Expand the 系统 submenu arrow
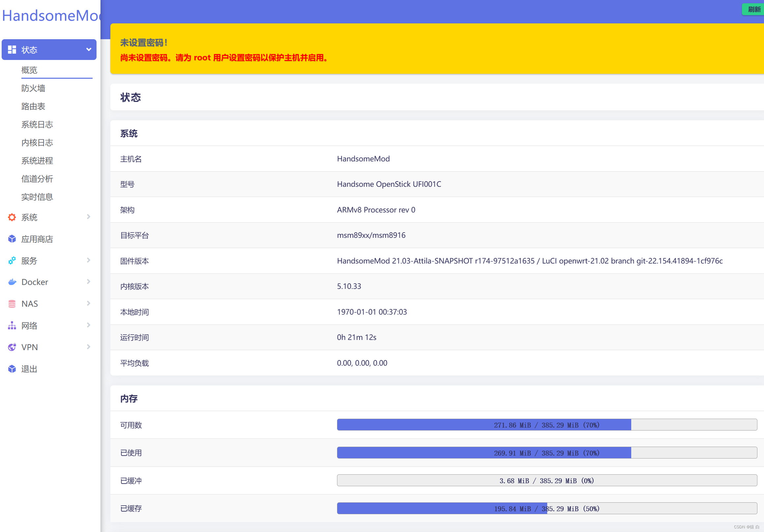 tap(89, 217)
